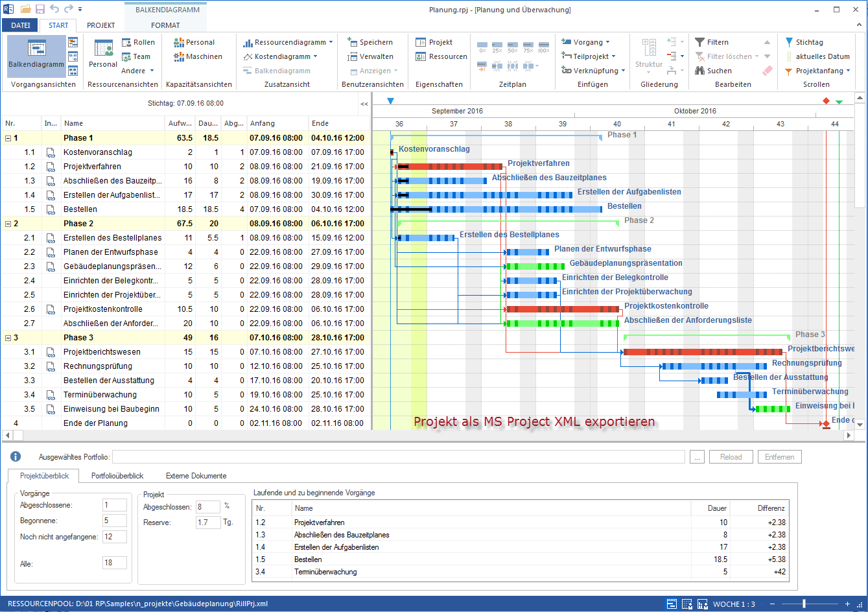Select the START ribbon tab
The image size is (868, 612).
click(x=58, y=25)
